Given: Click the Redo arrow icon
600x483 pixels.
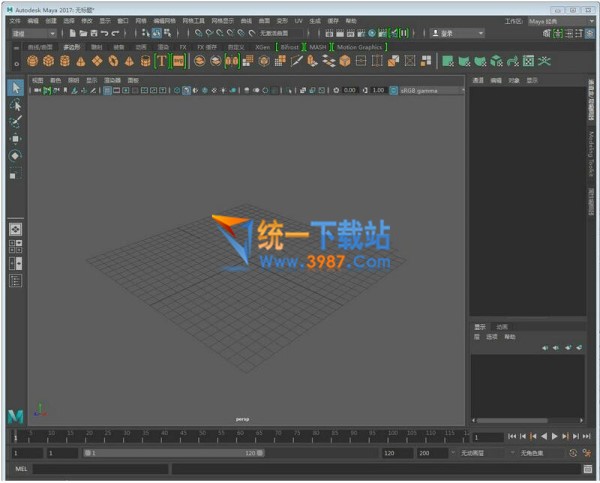Looking at the screenshot, I should [115, 33].
